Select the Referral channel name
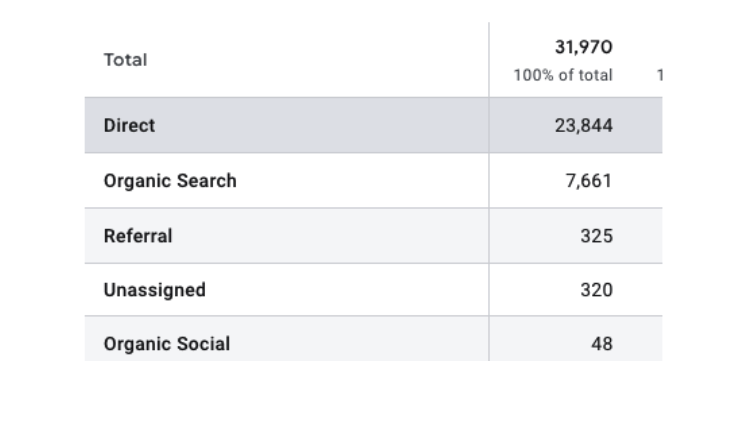 pos(138,236)
